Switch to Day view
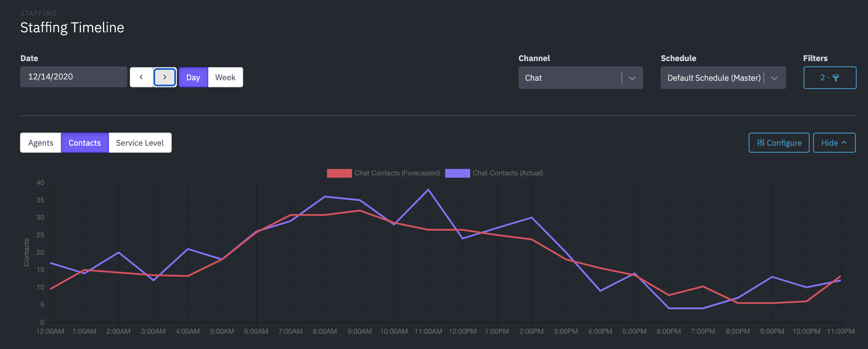Screen dimensions: 868x349 [x=193, y=77]
